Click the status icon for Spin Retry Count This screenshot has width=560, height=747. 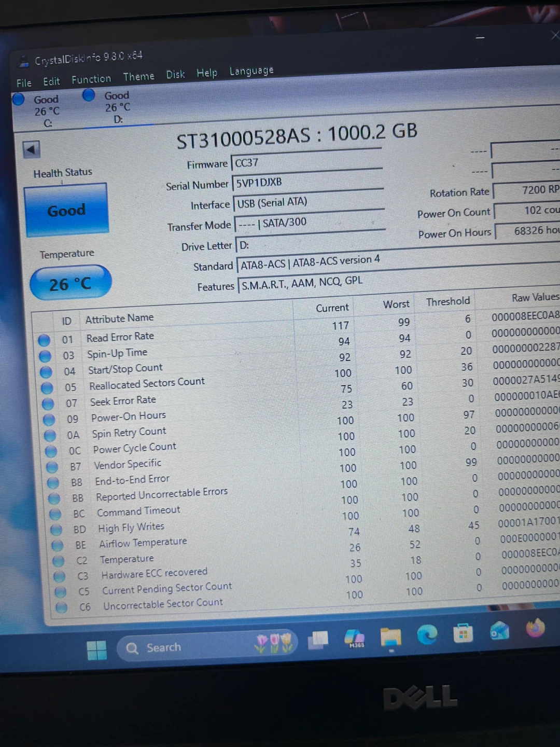(x=50, y=436)
